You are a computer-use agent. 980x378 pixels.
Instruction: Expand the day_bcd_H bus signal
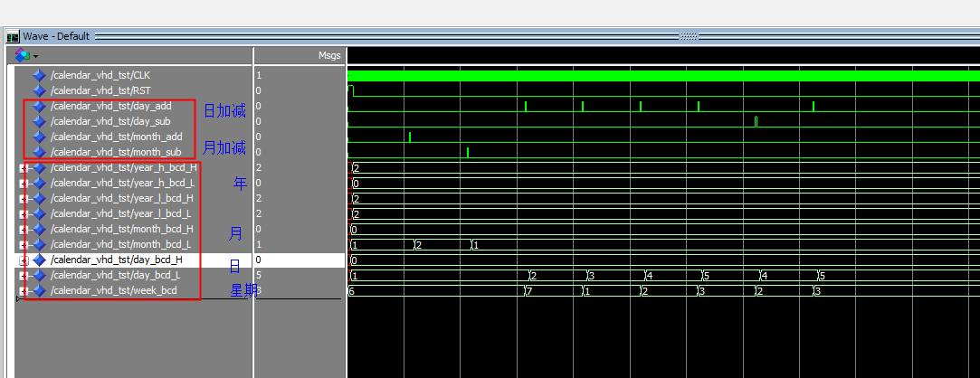point(24,260)
